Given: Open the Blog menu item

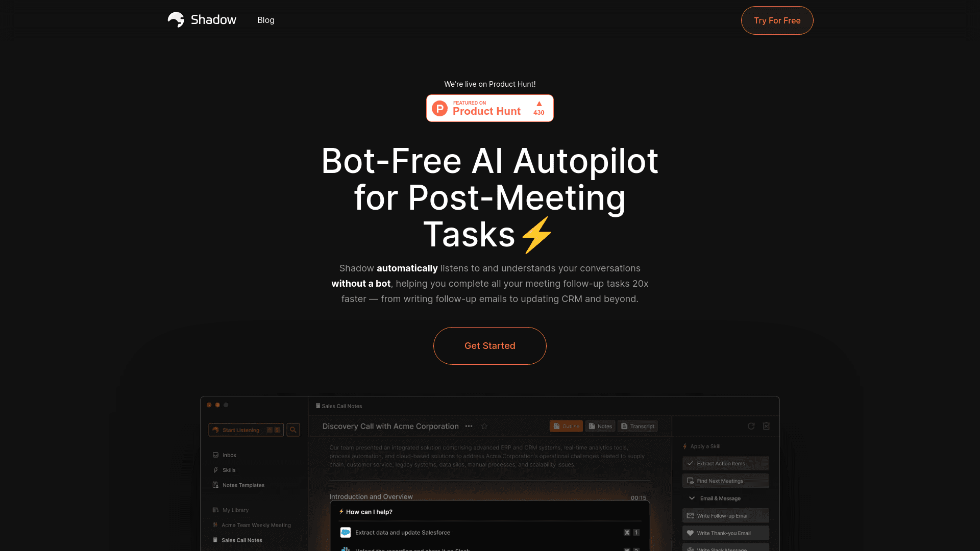Looking at the screenshot, I should [x=266, y=20].
